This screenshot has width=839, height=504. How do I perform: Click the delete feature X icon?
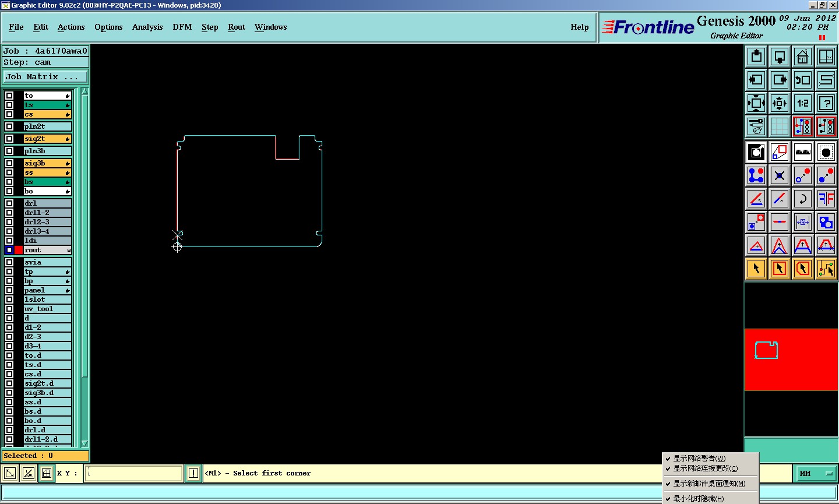point(780,175)
